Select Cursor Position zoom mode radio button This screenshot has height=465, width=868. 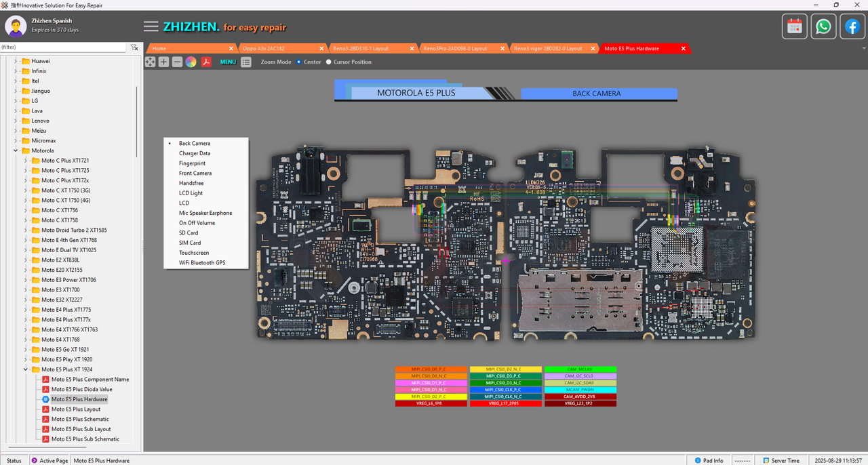pyautogui.click(x=329, y=62)
